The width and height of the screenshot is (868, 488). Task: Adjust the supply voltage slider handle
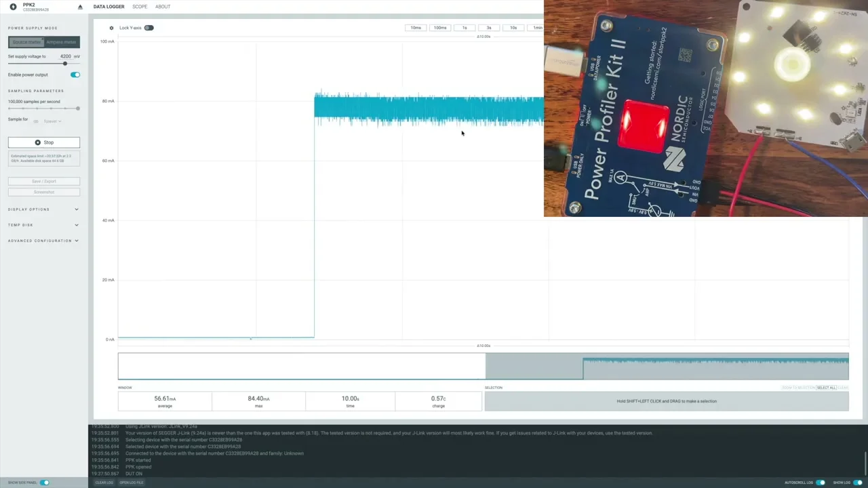(65, 64)
